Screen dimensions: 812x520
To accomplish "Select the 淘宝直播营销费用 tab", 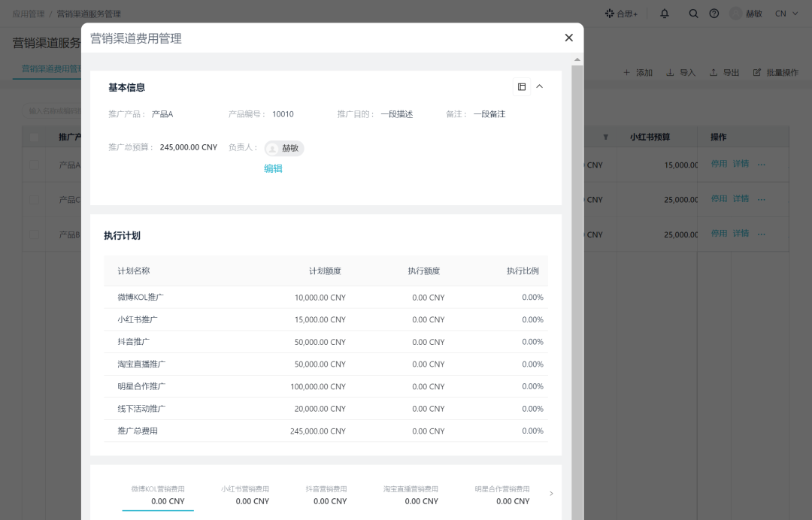I will click(x=411, y=495).
